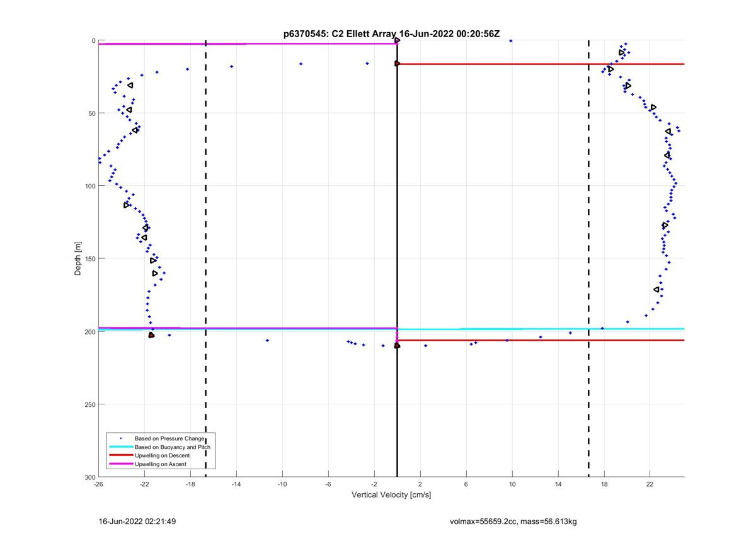
Task: Click the 'Based on Pressure Change' legend entry
Action: (169, 438)
